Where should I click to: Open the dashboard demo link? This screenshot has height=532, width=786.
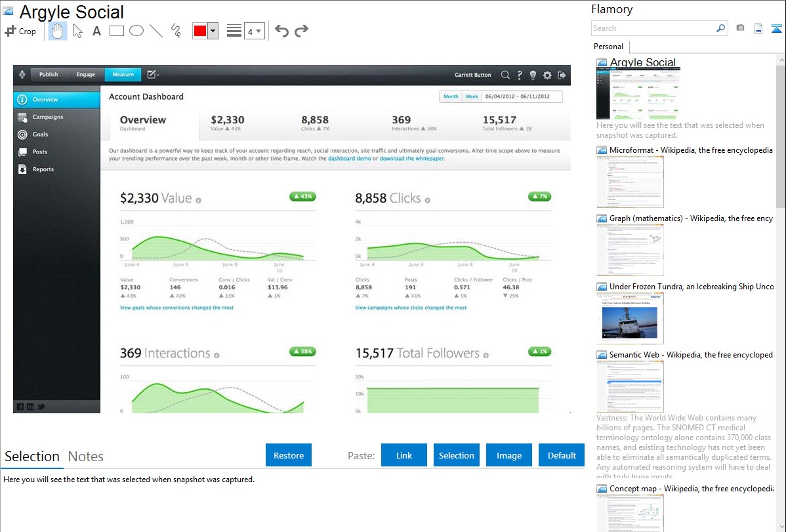point(350,159)
